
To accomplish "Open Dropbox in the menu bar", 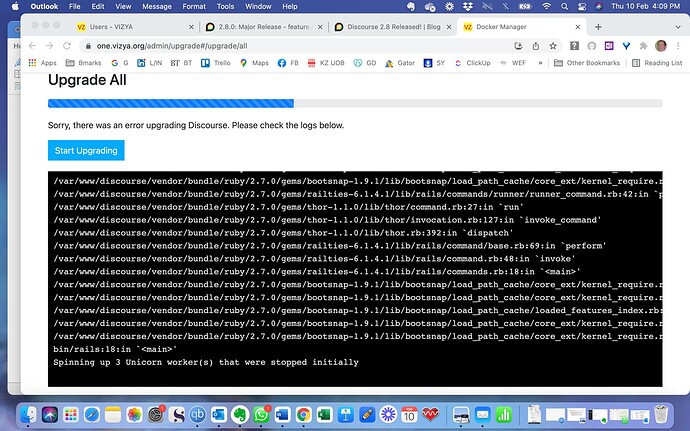I will click(467, 6).
